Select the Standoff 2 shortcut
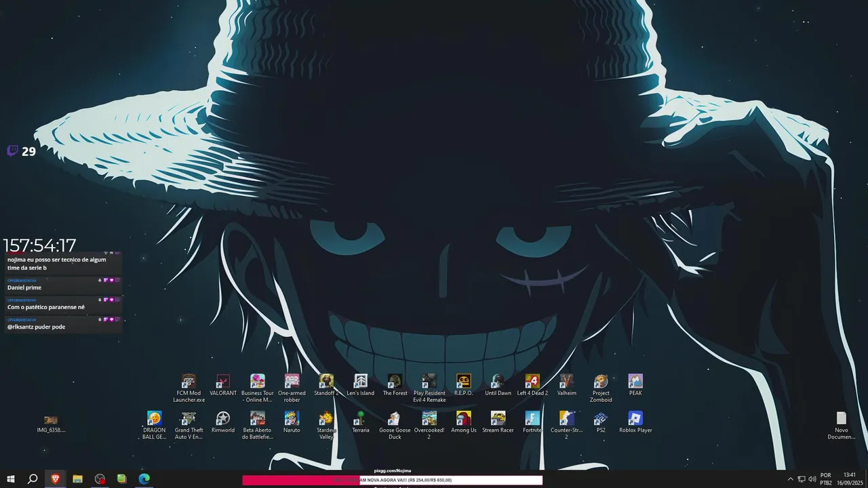This screenshot has height=488, width=868. pos(326,385)
